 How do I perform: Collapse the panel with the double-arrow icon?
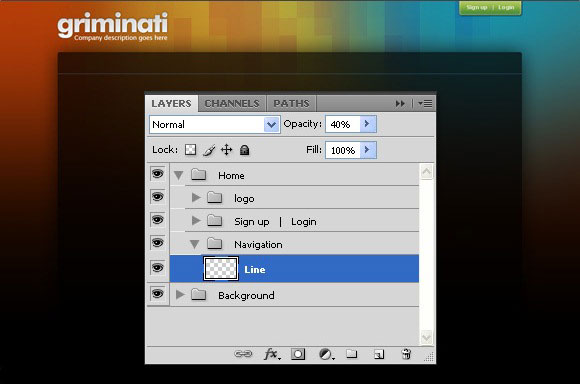(400, 104)
